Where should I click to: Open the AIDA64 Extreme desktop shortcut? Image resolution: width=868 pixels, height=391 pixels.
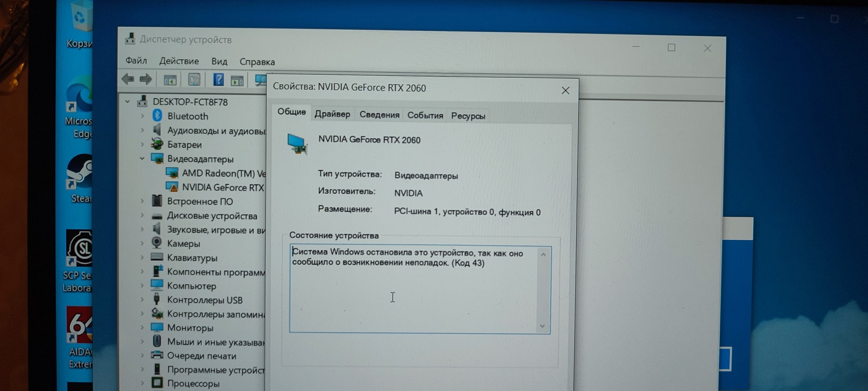[x=80, y=337]
